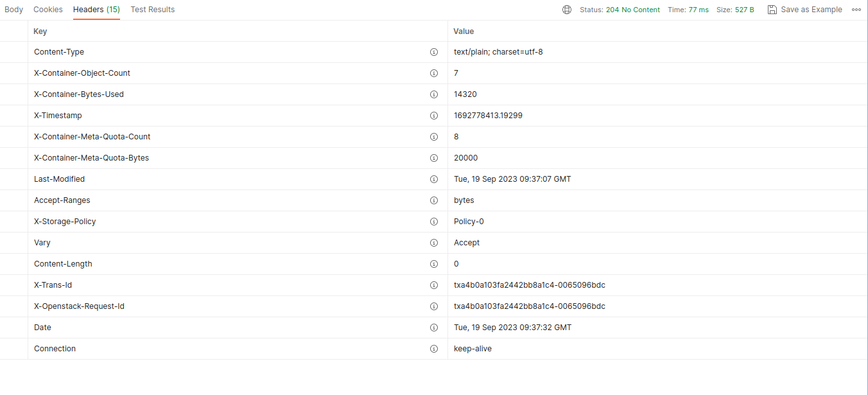
Task: Click info icon for X-Storage-Policy row
Action: [x=434, y=222]
